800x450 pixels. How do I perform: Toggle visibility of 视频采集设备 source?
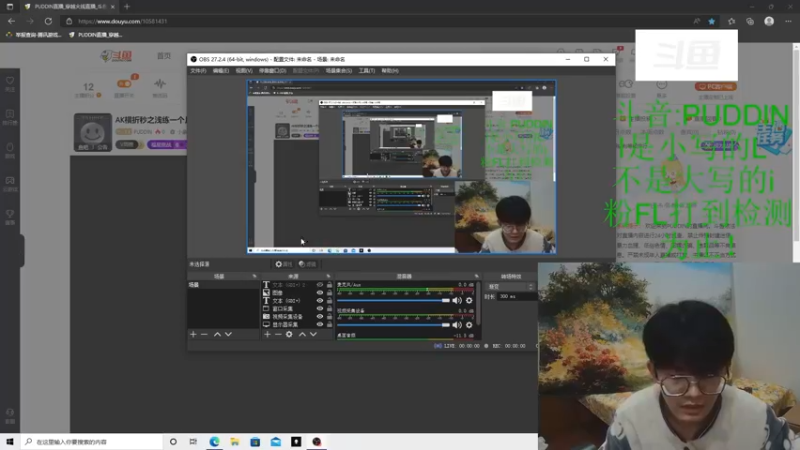point(320,316)
